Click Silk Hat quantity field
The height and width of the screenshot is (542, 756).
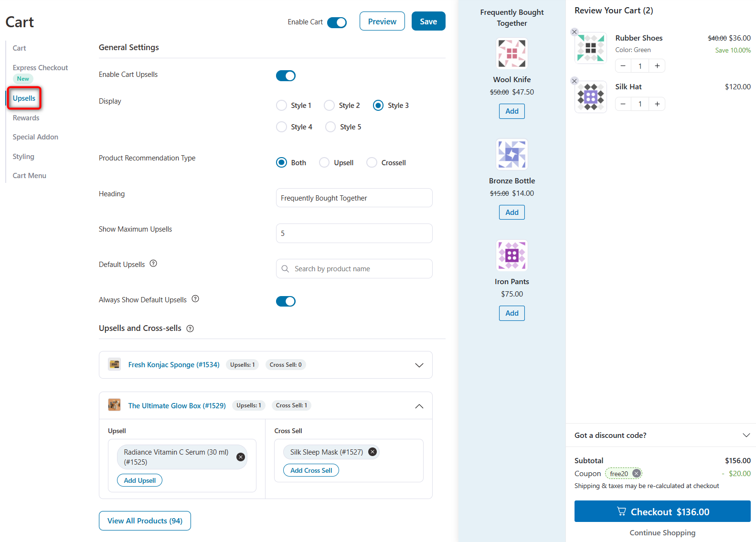click(640, 104)
